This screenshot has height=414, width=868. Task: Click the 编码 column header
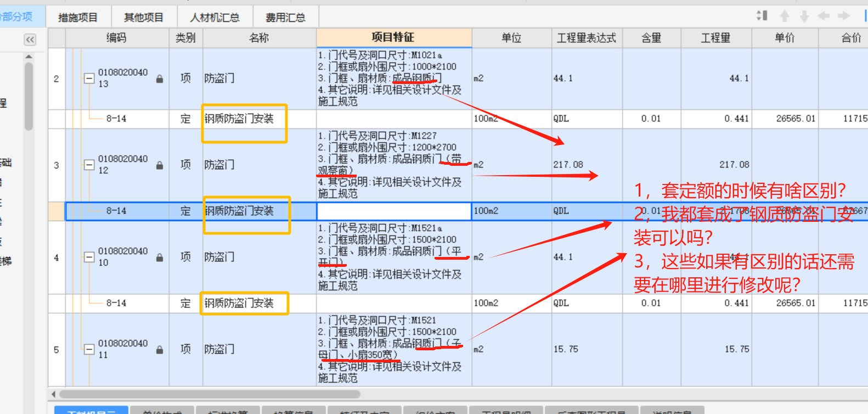[x=116, y=38]
